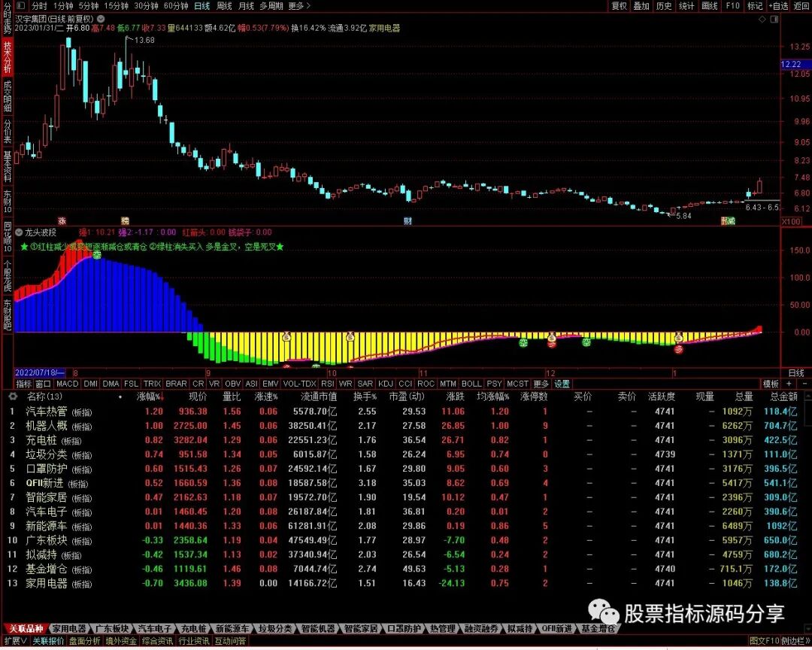Switch to the 30分钟 period
Viewport: 812px width, 650px height.
146,6
